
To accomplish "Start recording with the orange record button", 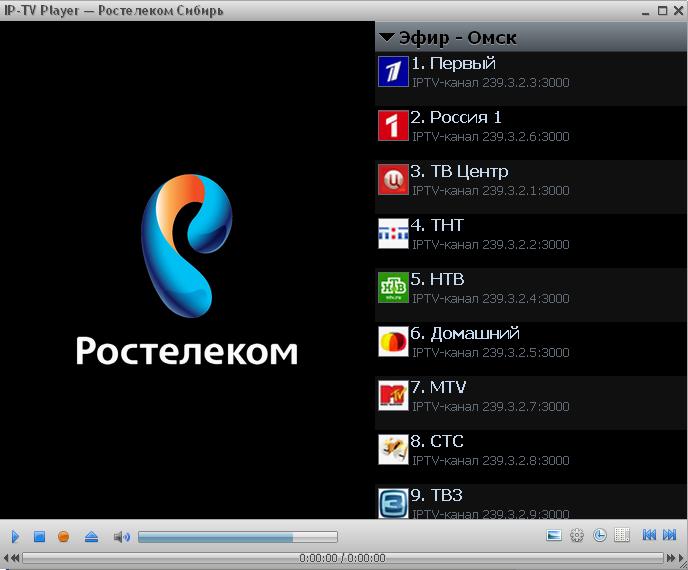I will (64, 537).
